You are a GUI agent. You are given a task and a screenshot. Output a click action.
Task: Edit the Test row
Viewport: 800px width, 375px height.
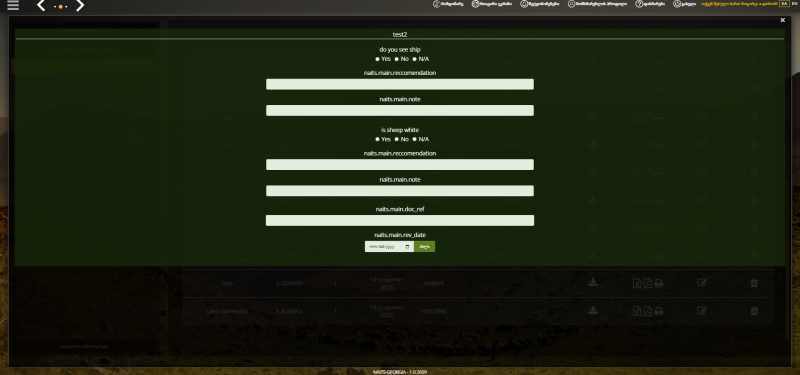(x=702, y=283)
